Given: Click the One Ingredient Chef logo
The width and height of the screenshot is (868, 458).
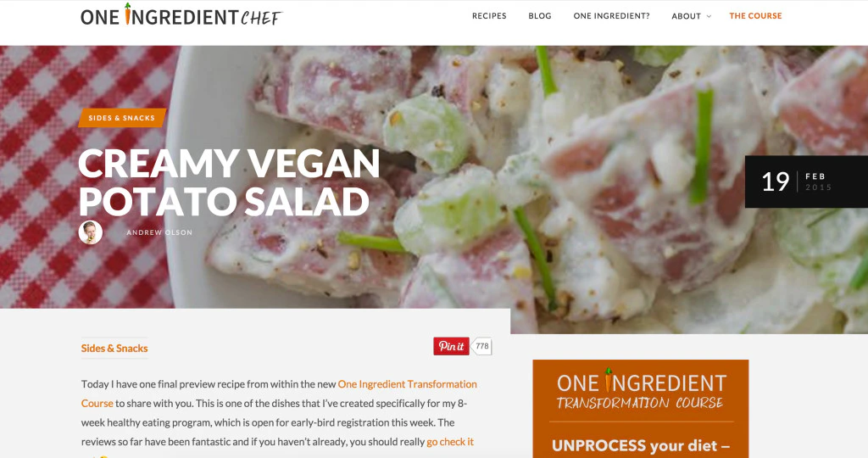Looking at the screenshot, I should click(x=181, y=15).
